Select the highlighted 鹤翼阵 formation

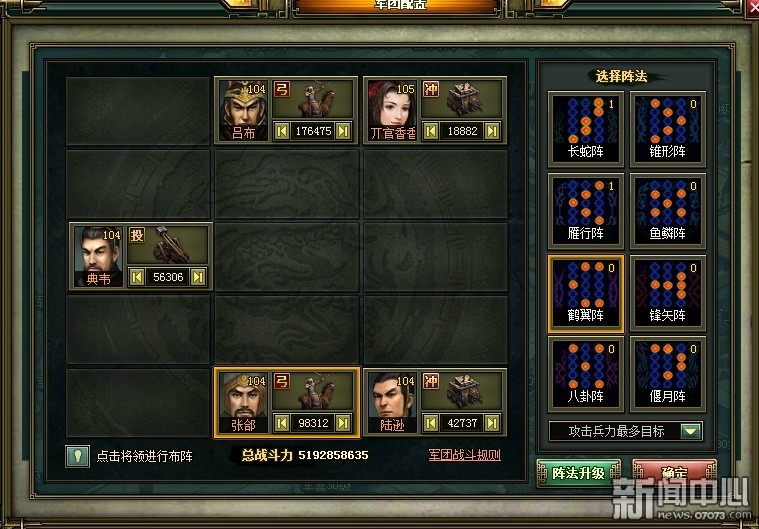[586, 294]
